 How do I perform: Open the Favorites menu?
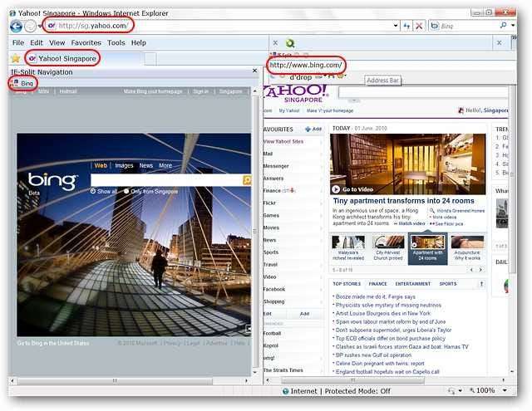(x=86, y=42)
